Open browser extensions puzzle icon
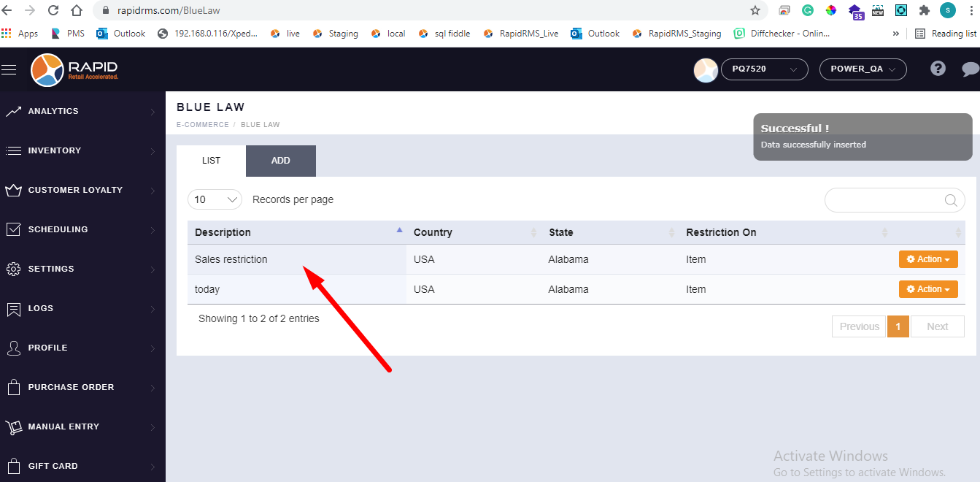 pyautogui.click(x=925, y=11)
